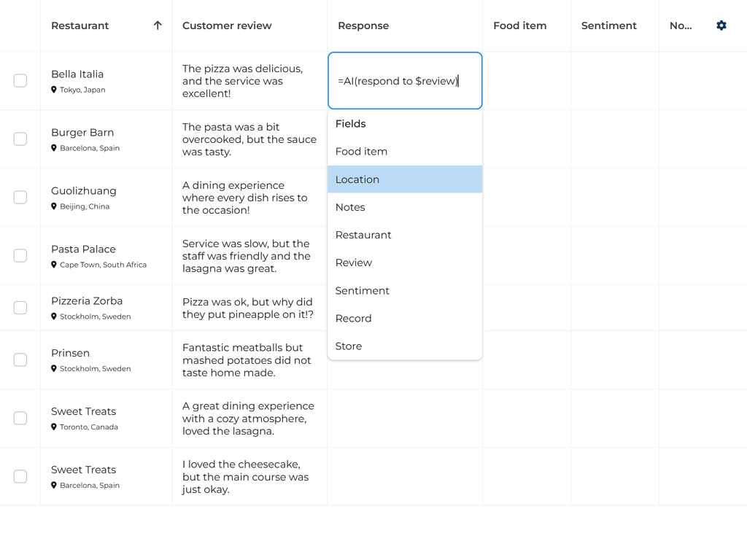Click the Food item column header
This screenshot has width=747, height=560.
pos(519,25)
